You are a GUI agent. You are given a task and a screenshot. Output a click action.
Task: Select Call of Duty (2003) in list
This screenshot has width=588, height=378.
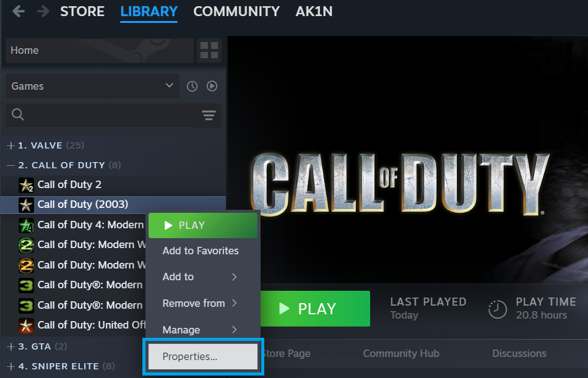click(x=113, y=205)
